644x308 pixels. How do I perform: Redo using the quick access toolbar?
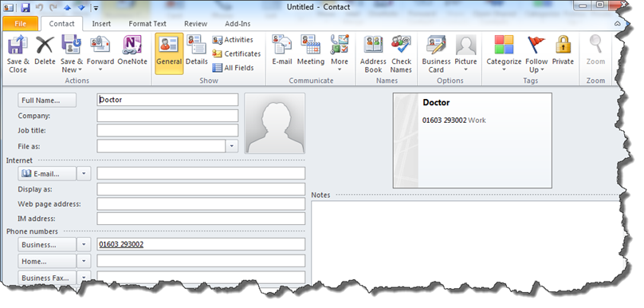point(53,7)
